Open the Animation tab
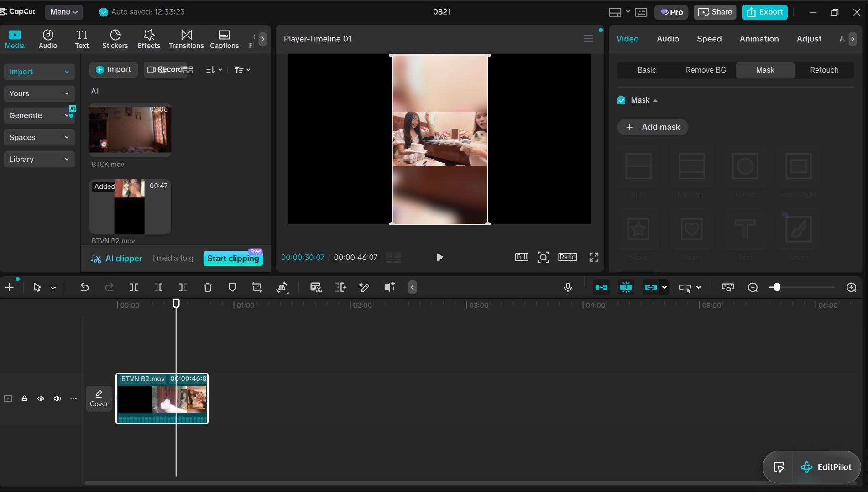Screen dimensions: 868x492 tap(759, 39)
